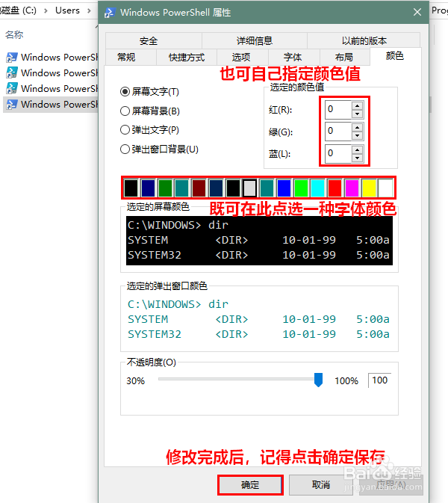Select the lime green color swatch
This screenshot has height=503, width=448.
(x=301, y=188)
